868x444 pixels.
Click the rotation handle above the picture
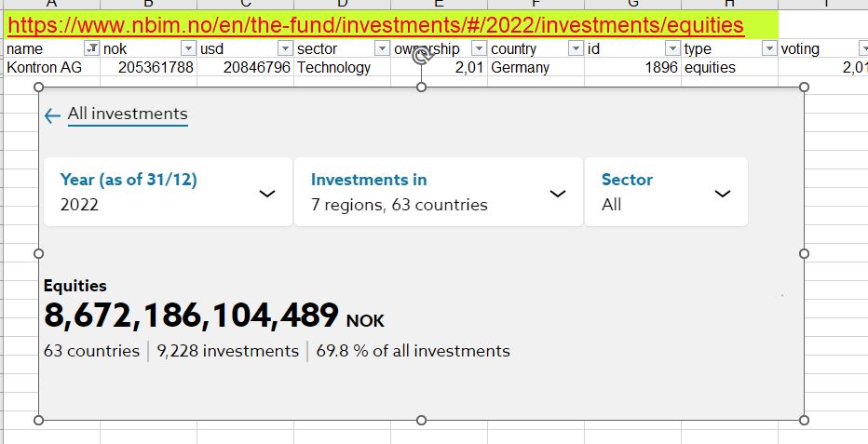pos(421,58)
